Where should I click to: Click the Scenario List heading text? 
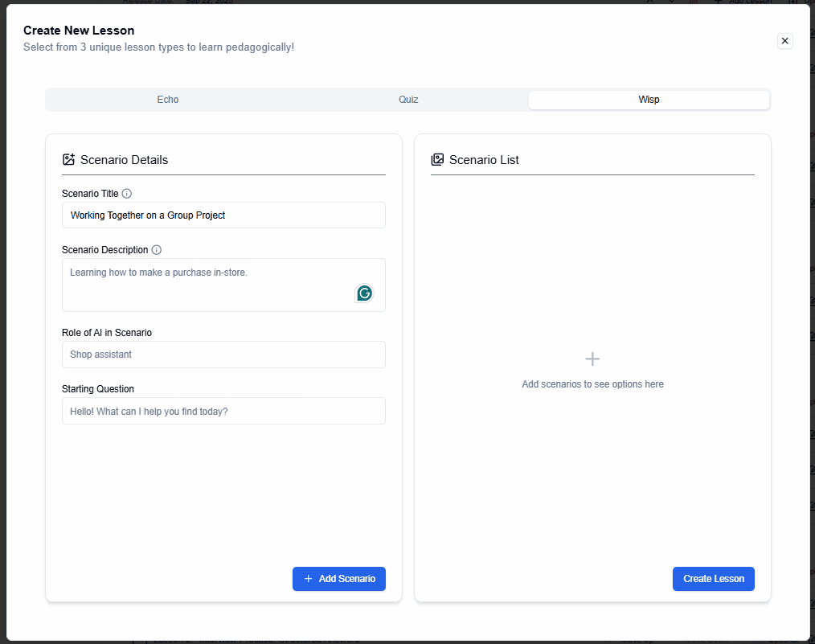point(484,160)
